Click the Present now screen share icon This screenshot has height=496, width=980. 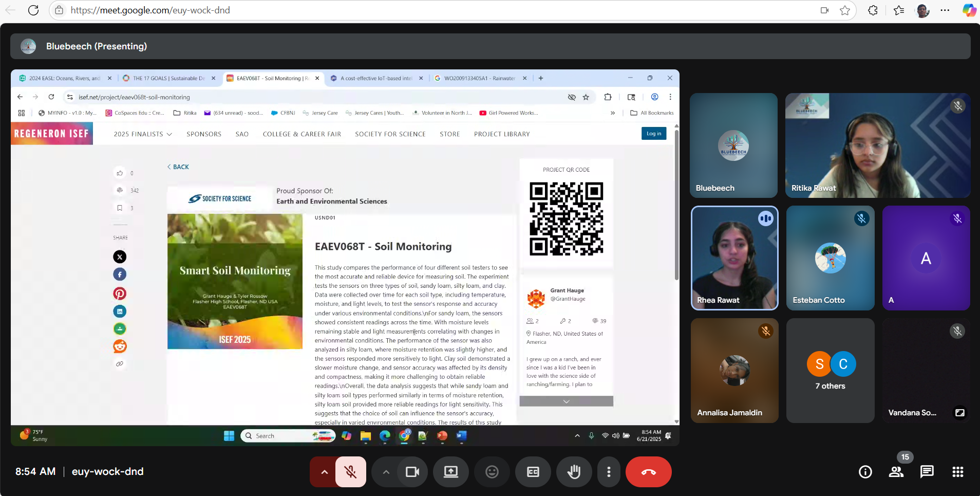[450, 472]
